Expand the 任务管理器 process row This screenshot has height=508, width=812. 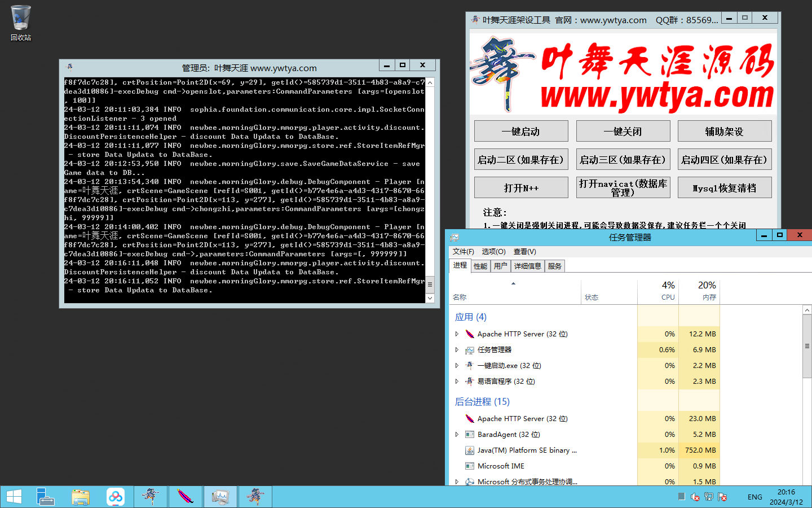point(457,350)
